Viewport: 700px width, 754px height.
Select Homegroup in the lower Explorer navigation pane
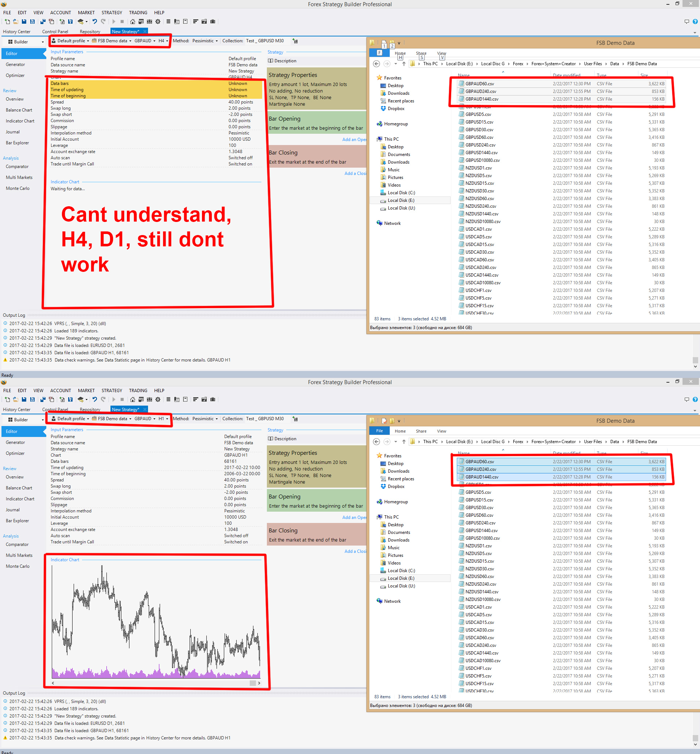[x=396, y=502]
